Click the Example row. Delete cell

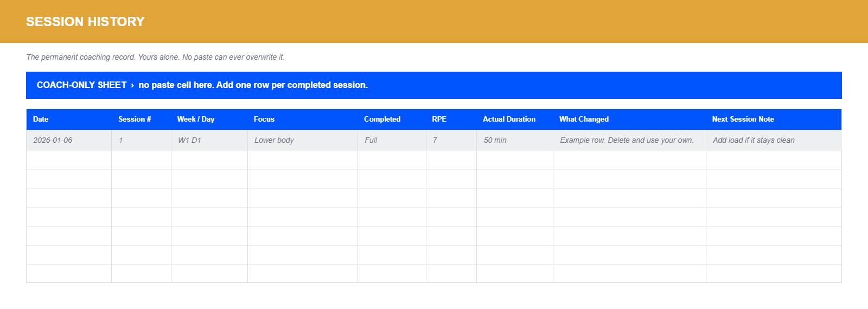pyautogui.click(x=630, y=140)
